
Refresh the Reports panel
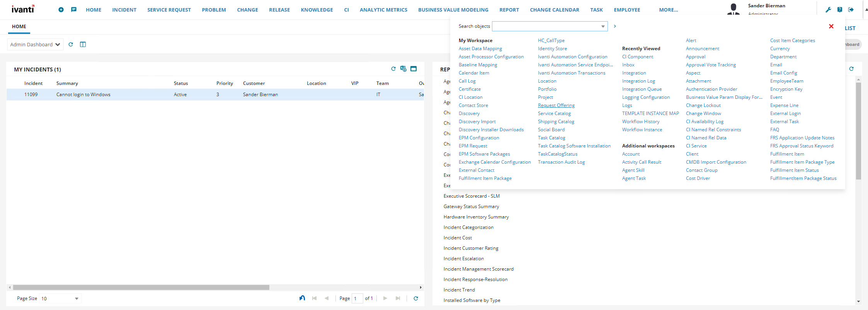851,69
